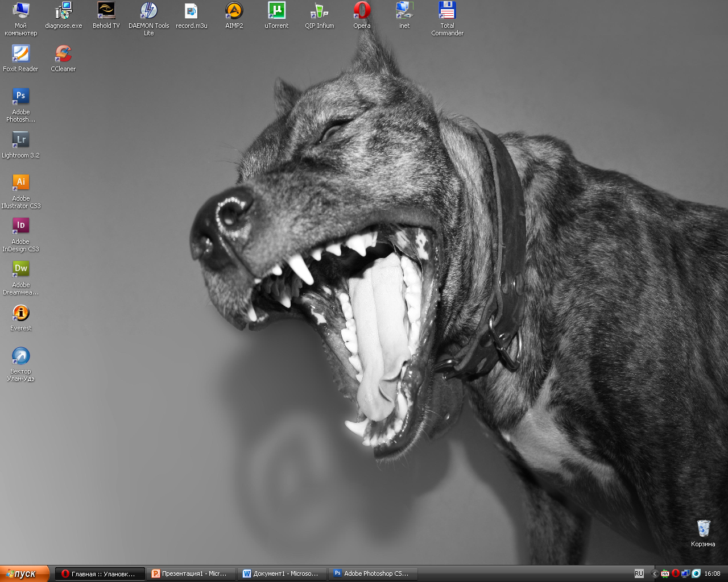
Task: Switch to the Adobe Photoshop taskbar window
Action: pyautogui.click(x=374, y=574)
